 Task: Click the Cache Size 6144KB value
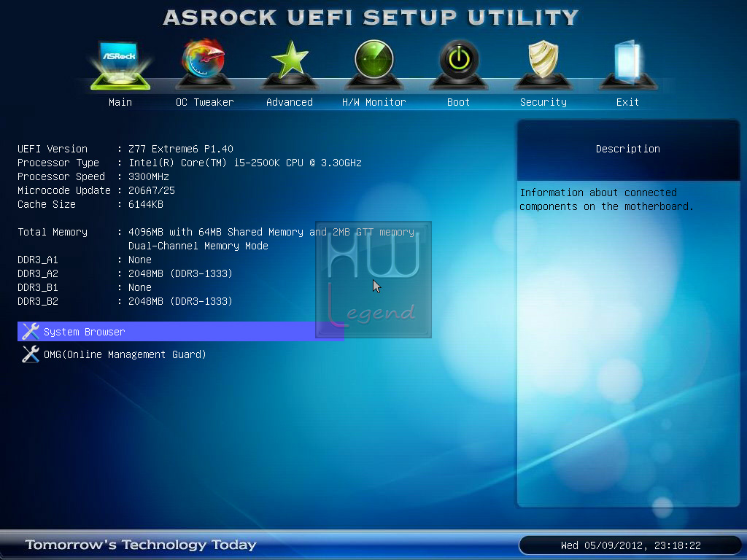pyautogui.click(x=146, y=204)
